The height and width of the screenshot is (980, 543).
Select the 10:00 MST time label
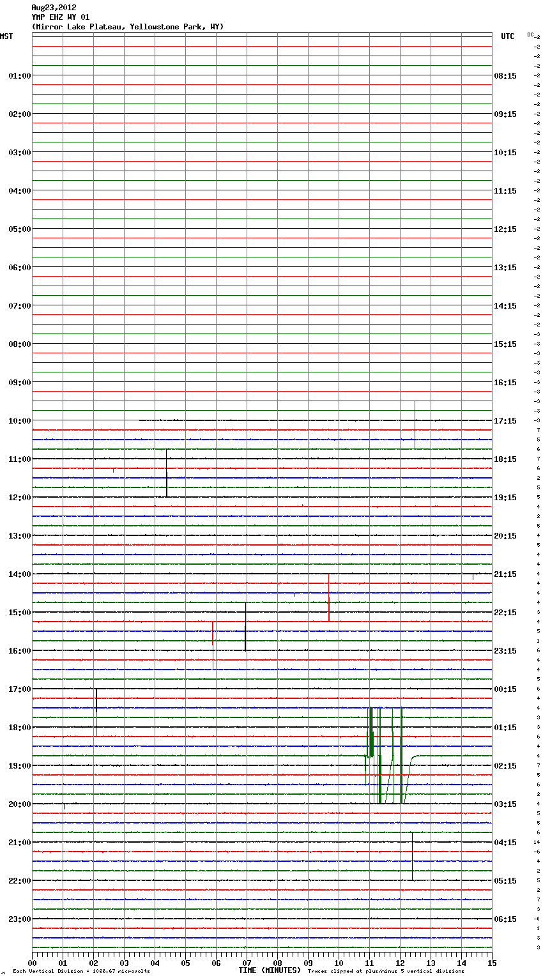coord(19,421)
